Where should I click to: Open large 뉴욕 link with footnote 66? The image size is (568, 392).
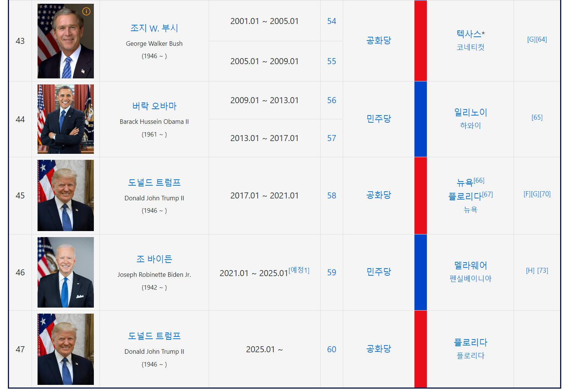[465, 183]
